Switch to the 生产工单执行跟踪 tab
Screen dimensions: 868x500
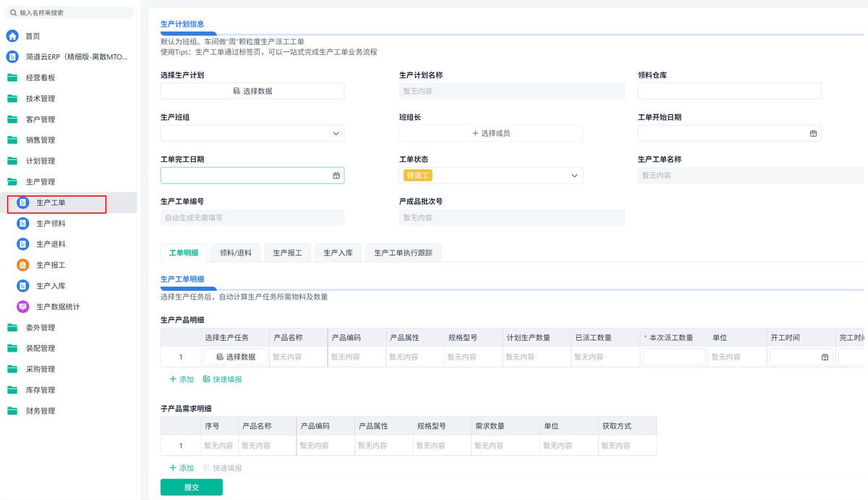(x=402, y=253)
